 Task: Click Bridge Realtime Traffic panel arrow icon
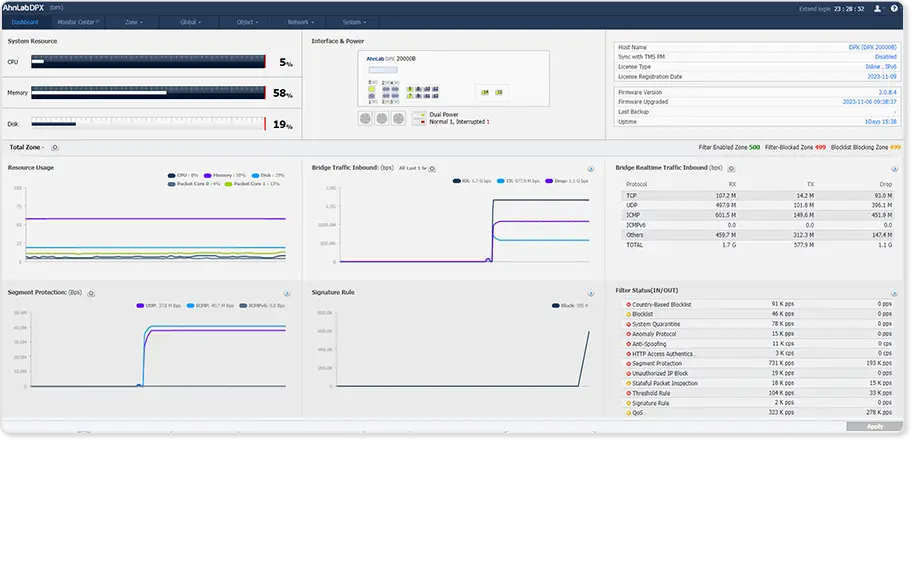pyautogui.click(x=894, y=169)
